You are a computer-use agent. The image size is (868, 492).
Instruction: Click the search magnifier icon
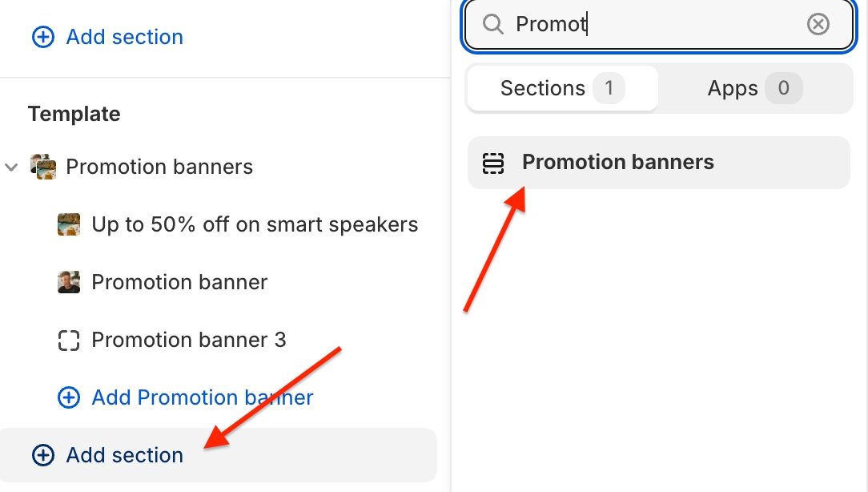493,24
